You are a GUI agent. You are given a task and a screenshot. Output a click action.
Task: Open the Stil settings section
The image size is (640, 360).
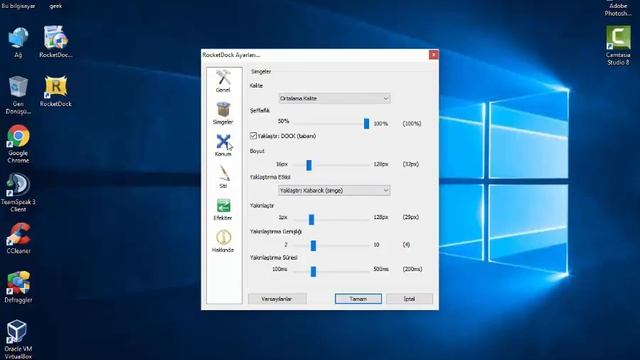(x=223, y=177)
